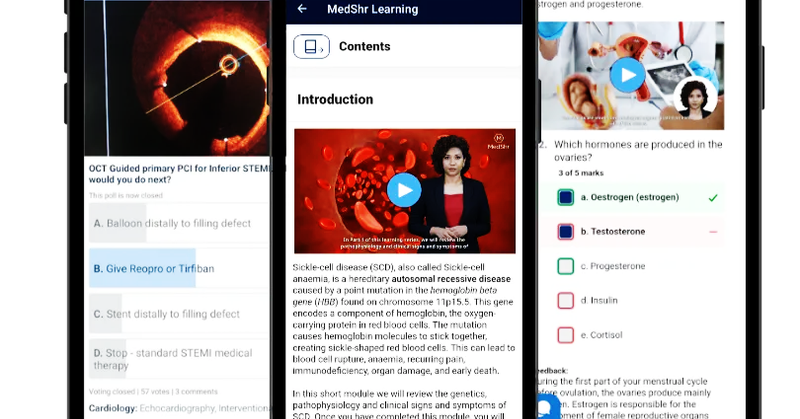Toggle the Testosterone checkbox
800x419 pixels.
coord(565,232)
